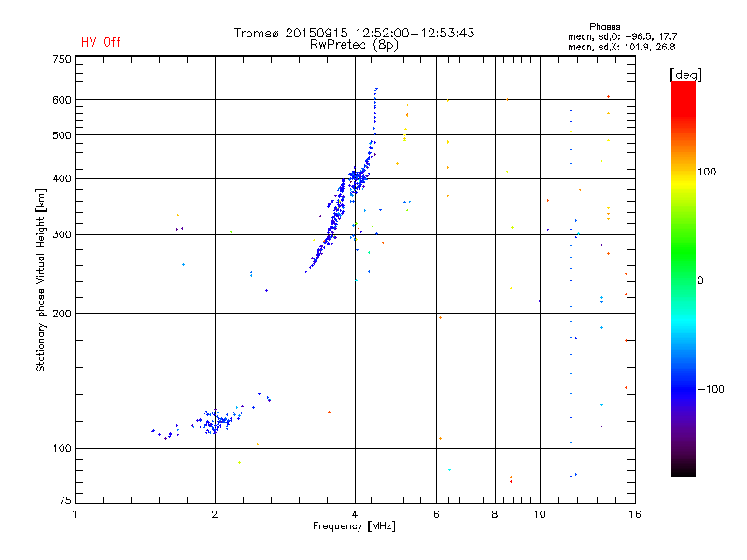The width and height of the screenshot is (747, 560).
Task: Click the '400' y-axis tick label
Action: pyautogui.click(x=62, y=179)
